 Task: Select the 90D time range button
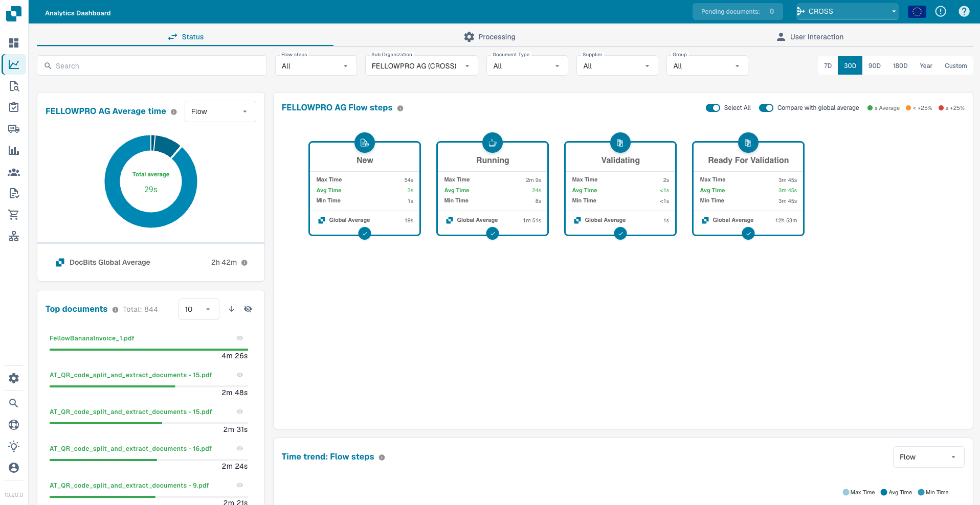[875, 65]
